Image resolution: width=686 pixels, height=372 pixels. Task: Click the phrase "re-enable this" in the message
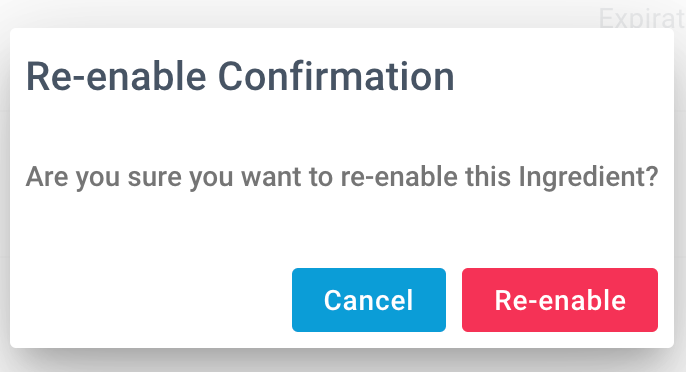coord(426,177)
